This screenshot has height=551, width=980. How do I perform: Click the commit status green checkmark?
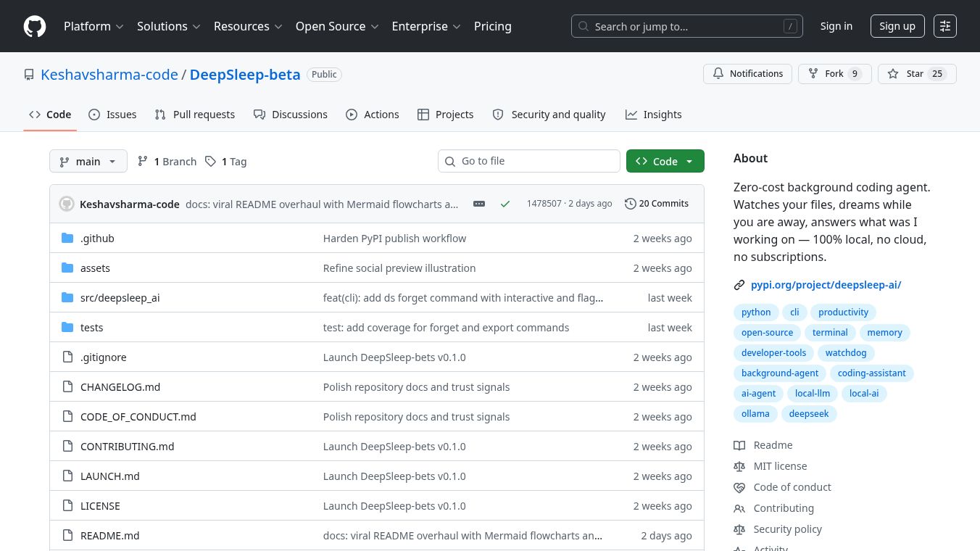tap(505, 204)
